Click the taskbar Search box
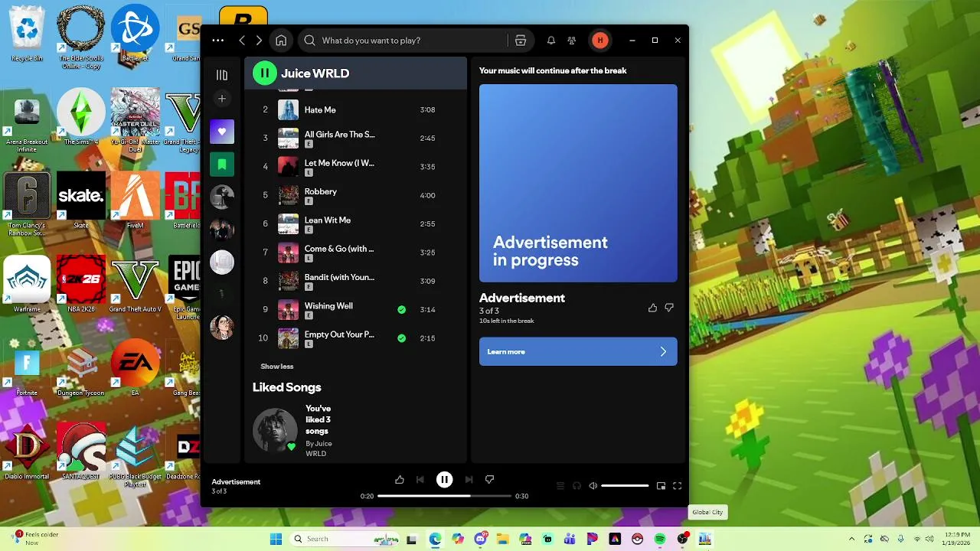980x551 pixels. pyautogui.click(x=345, y=539)
